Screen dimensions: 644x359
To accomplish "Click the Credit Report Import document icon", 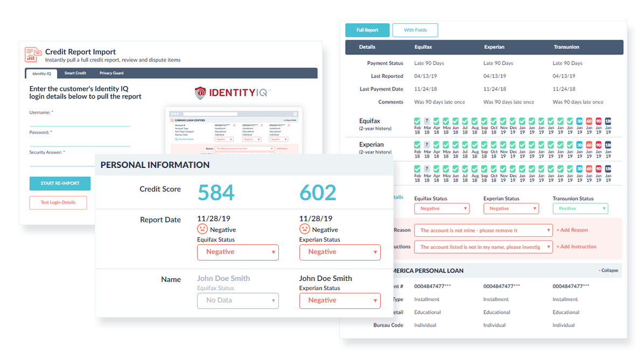I will tap(32, 55).
